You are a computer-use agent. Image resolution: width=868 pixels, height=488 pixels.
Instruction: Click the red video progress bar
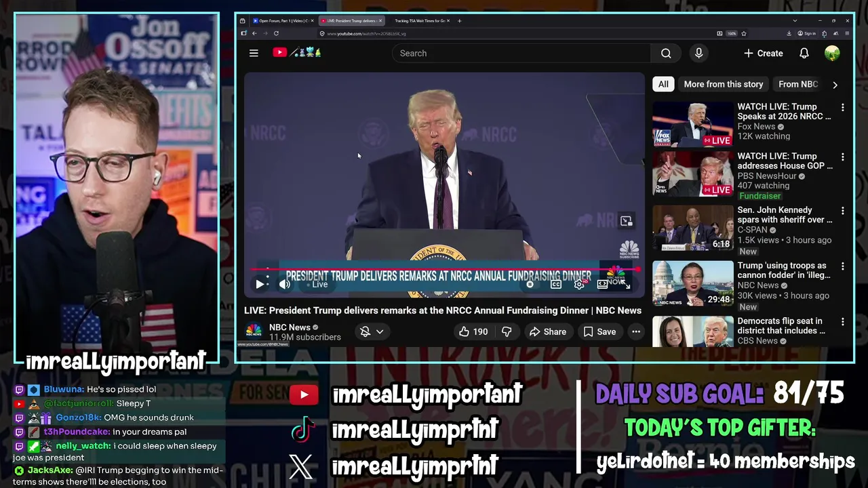(444, 269)
